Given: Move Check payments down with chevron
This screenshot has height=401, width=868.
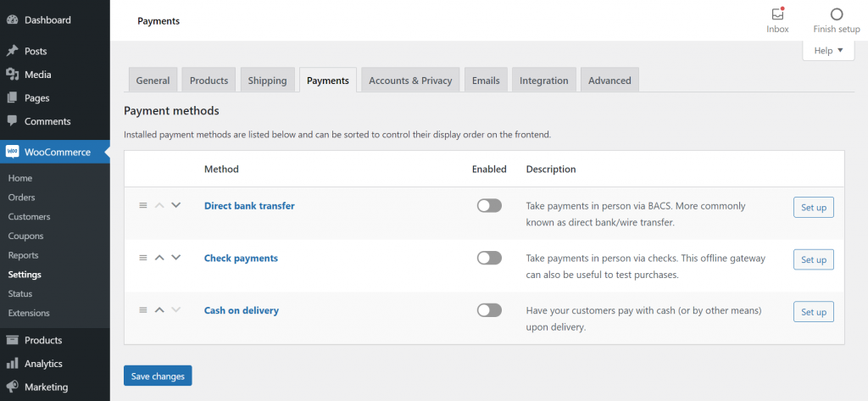Looking at the screenshot, I should point(176,258).
